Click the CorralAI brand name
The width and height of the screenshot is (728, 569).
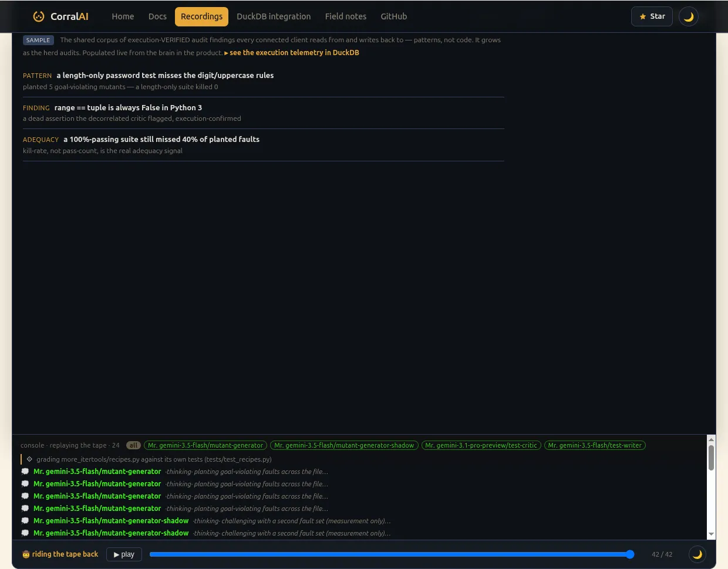coord(69,16)
